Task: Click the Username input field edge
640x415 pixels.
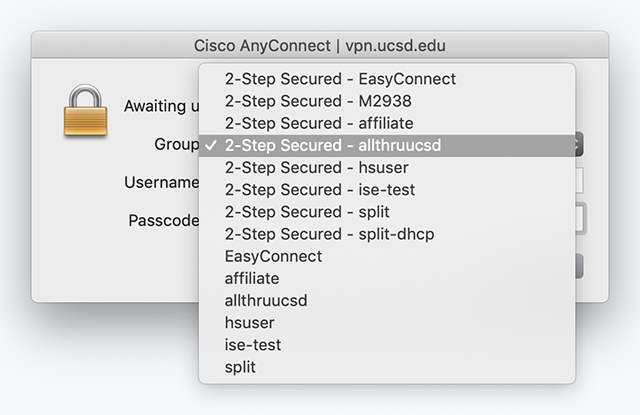Action: click(x=579, y=180)
